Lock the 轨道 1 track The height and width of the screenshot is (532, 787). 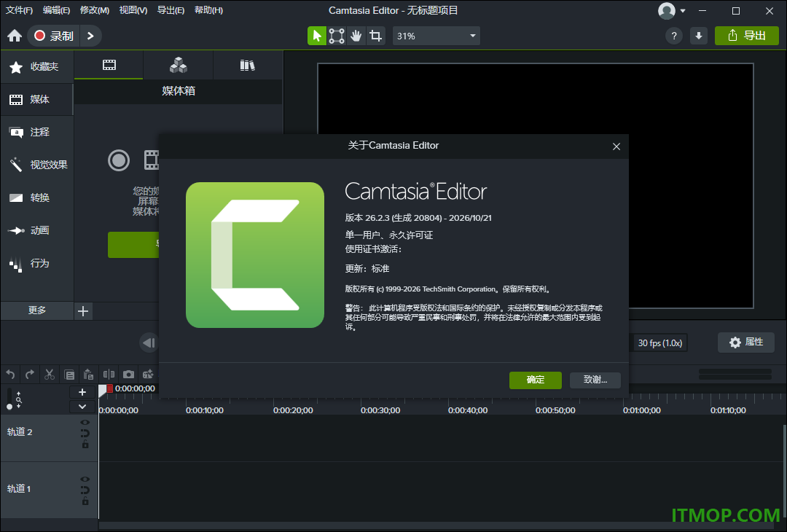tap(85, 501)
